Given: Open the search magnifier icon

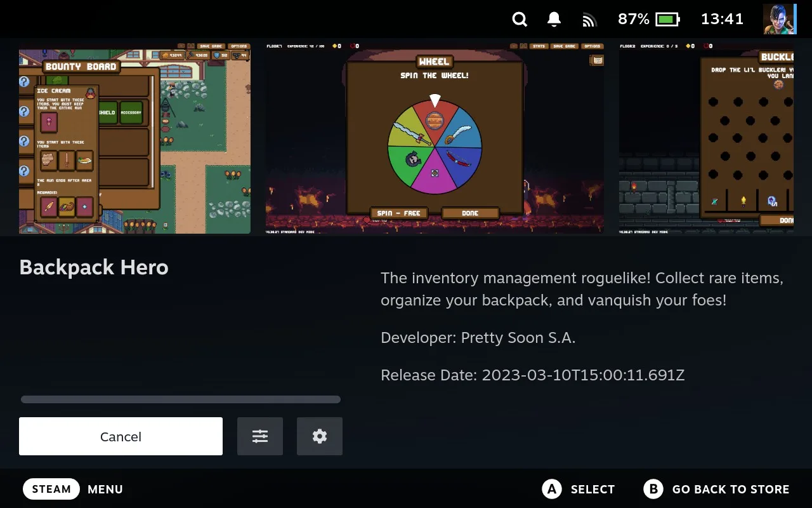Looking at the screenshot, I should point(520,19).
